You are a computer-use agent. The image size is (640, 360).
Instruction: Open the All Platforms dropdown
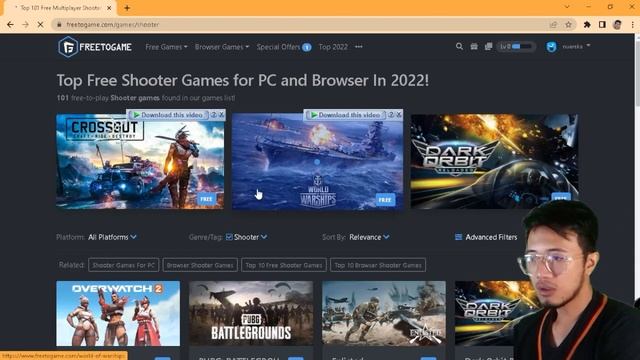112,237
